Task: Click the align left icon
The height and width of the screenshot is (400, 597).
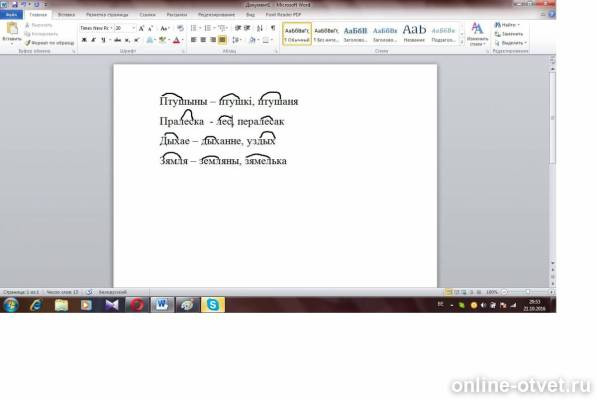Action: [x=193, y=40]
